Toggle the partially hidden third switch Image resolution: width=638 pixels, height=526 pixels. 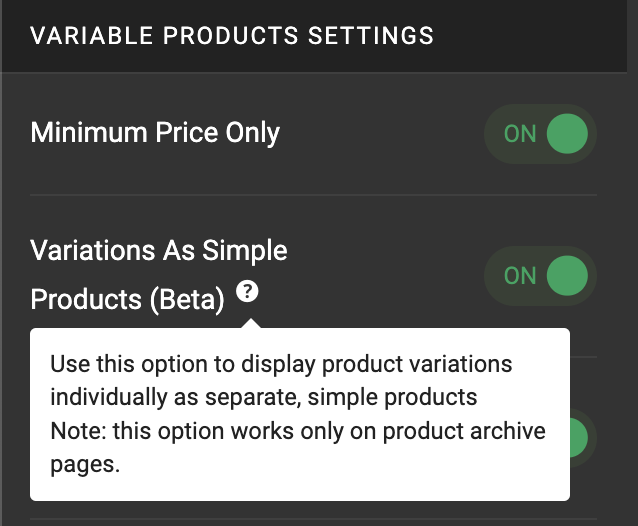coord(583,438)
